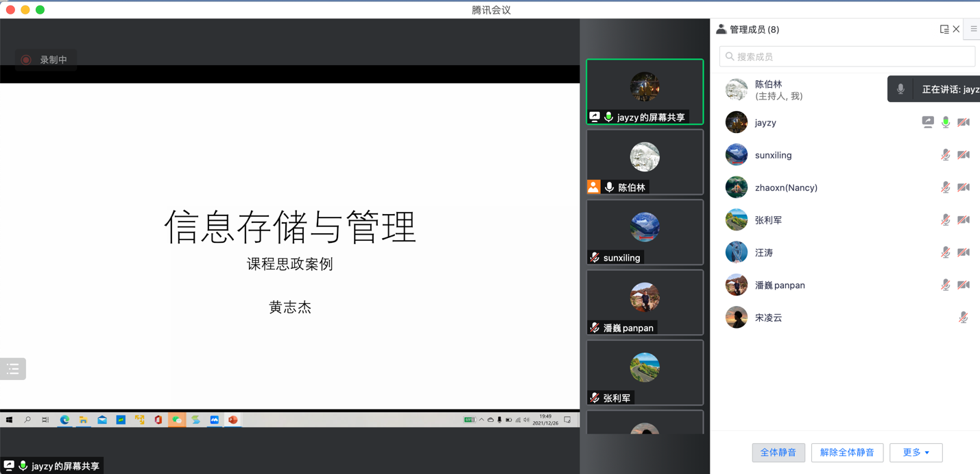The image size is (980, 474).
Task: Mute jayzy's active green microphone
Action: [946, 122]
